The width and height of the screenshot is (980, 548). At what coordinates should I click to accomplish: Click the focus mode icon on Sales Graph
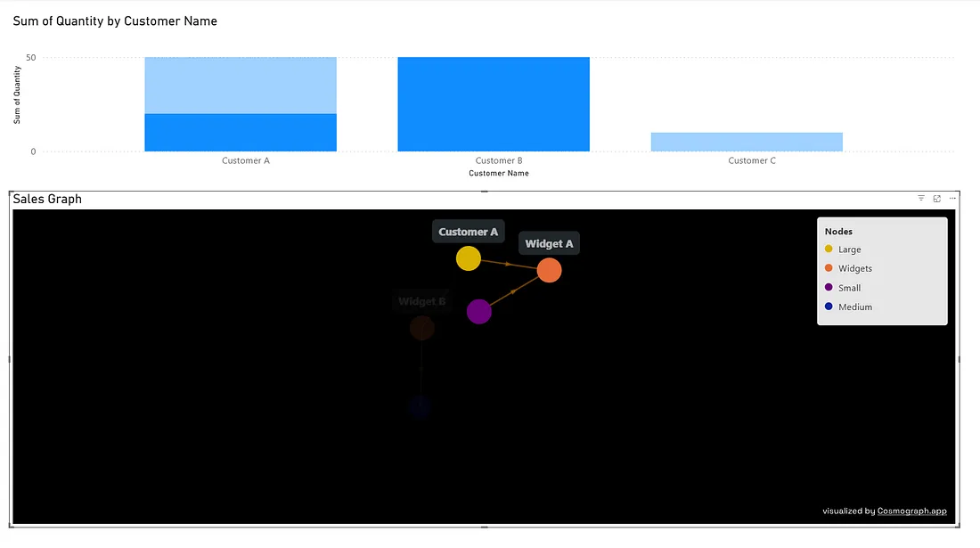coord(937,199)
